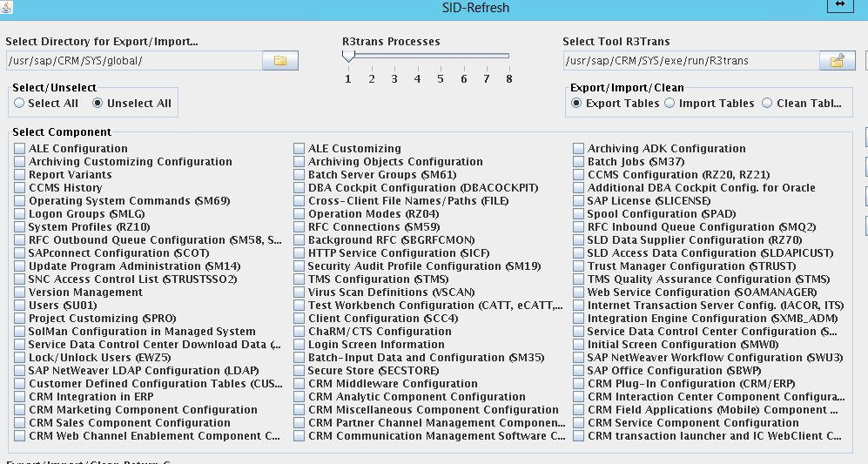Screen dimensions: 868x464
Task: Click the resize arrows button in title bar
Action: 840,4
